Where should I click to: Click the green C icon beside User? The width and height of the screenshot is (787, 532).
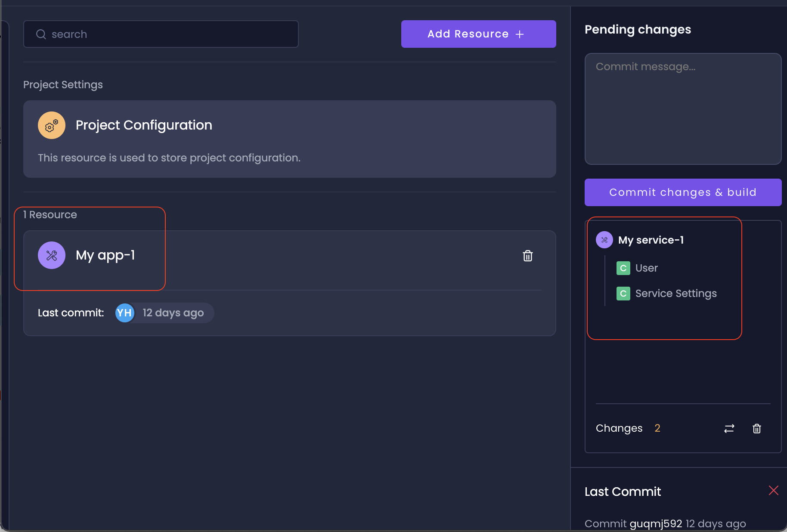pyautogui.click(x=623, y=268)
